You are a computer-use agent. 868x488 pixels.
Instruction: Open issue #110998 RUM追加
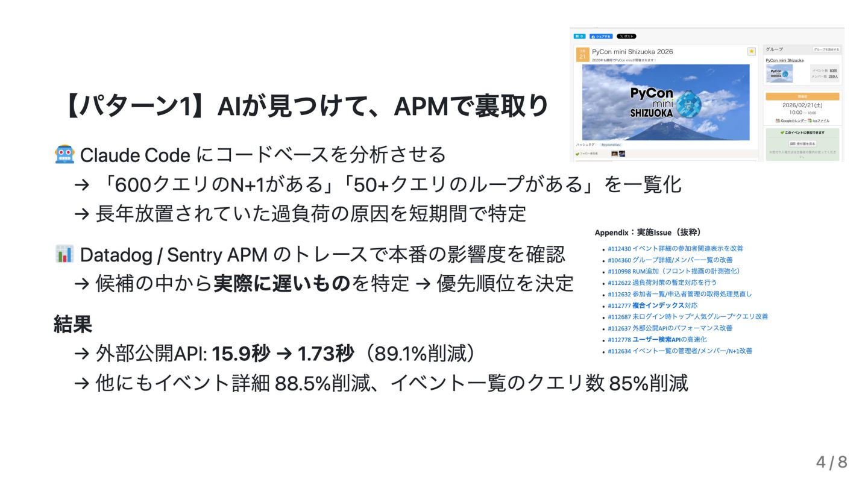(674, 271)
